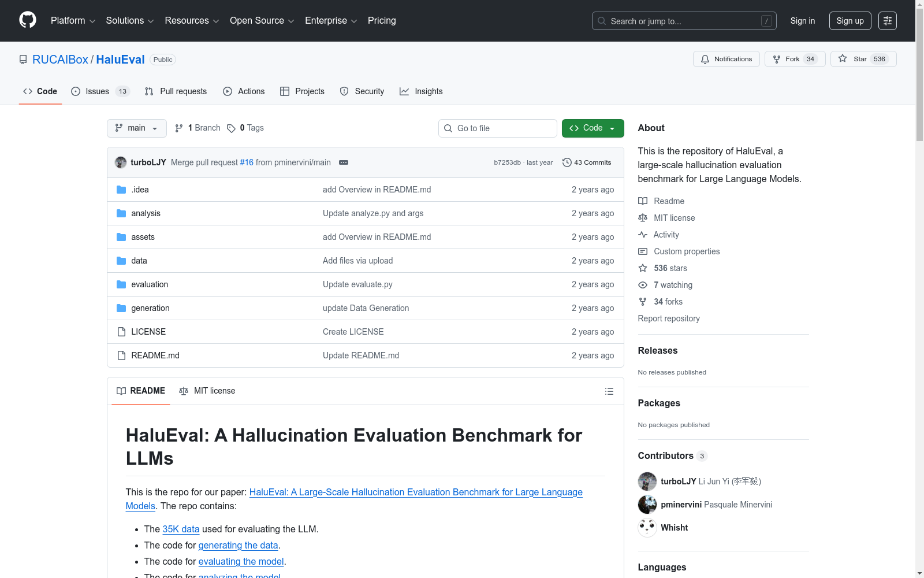Viewport: 924px width, 578px height.
Task: Expand the green Code dropdown
Action: (x=593, y=128)
